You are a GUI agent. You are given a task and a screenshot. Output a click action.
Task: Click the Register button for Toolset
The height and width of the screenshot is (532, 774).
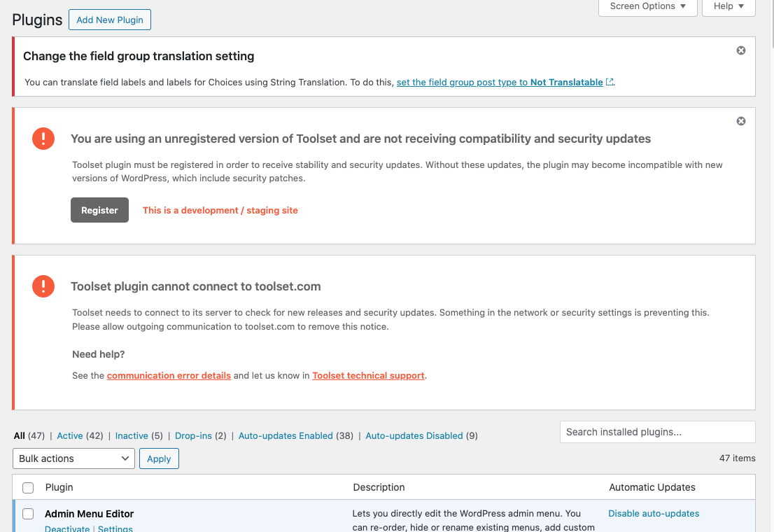99,210
